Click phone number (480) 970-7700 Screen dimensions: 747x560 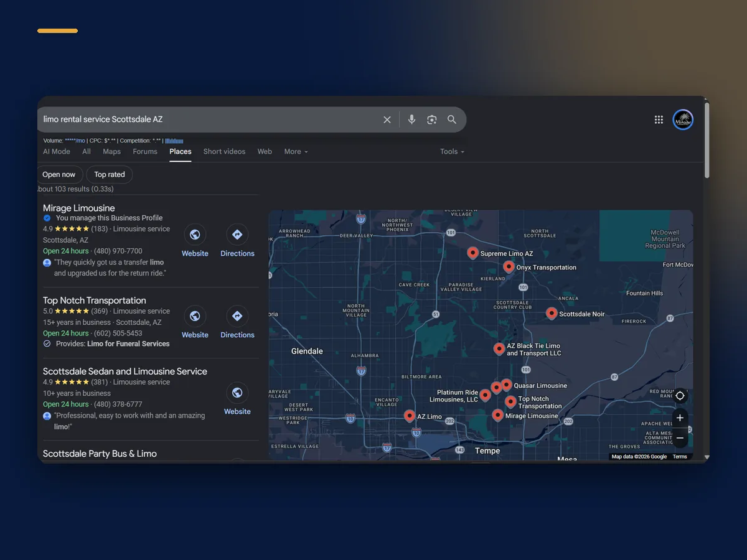[118, 251]
